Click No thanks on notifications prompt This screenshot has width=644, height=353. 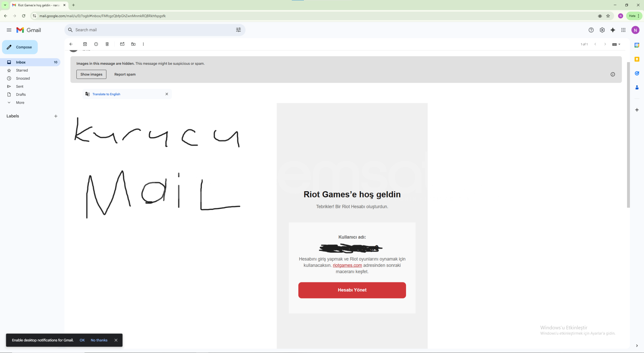tap(99, 340)
